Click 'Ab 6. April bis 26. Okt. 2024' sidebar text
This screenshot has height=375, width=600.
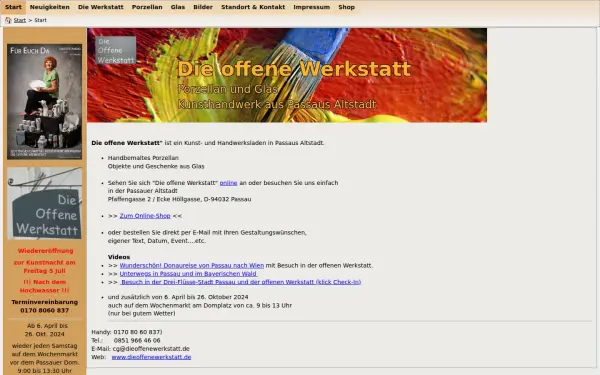47,330
